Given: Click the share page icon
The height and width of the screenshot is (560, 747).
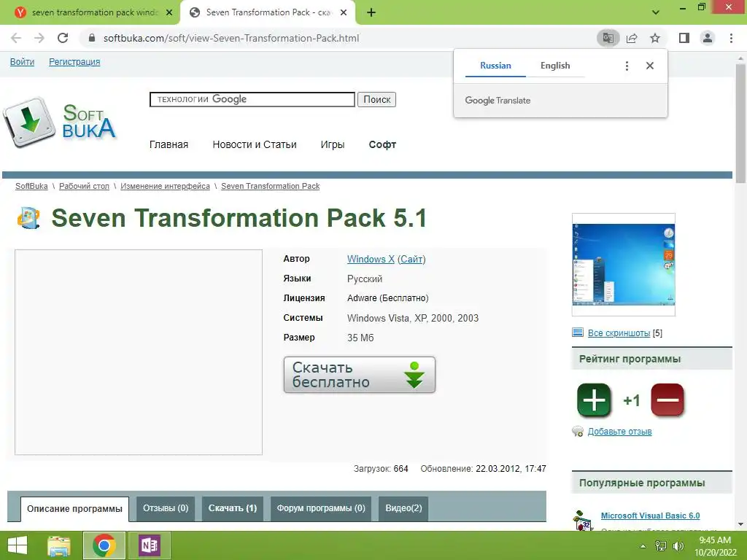Looking at the screenshot, I should pos(632,38).
